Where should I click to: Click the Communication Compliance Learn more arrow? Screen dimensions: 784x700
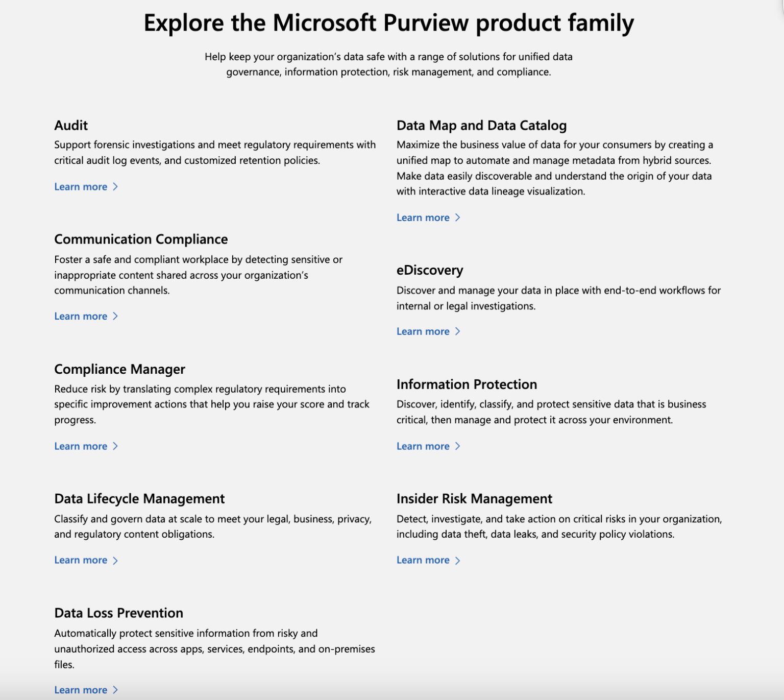tap(115, 316)
